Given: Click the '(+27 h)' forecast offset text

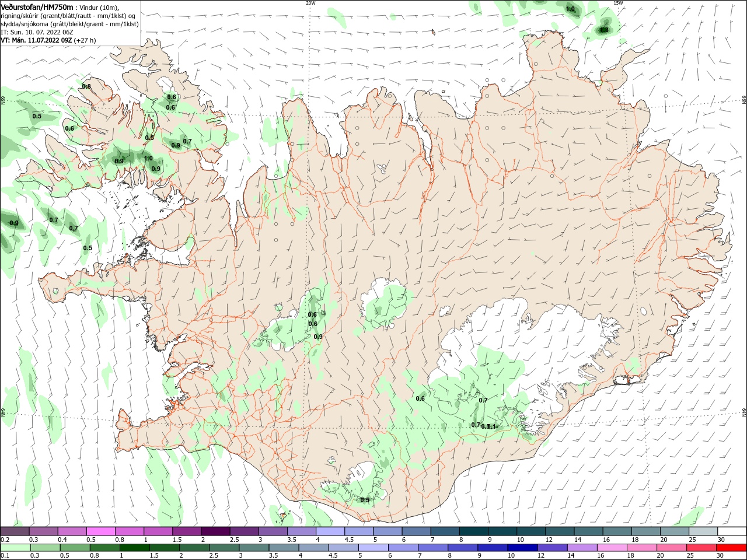Looking at the screenshot, I should pyautogui.click(x=85, y=40).
